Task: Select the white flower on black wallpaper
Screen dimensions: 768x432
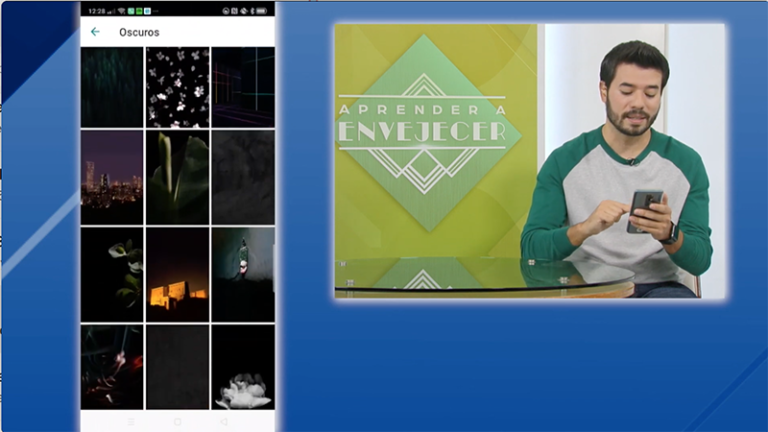Action: 243,367
